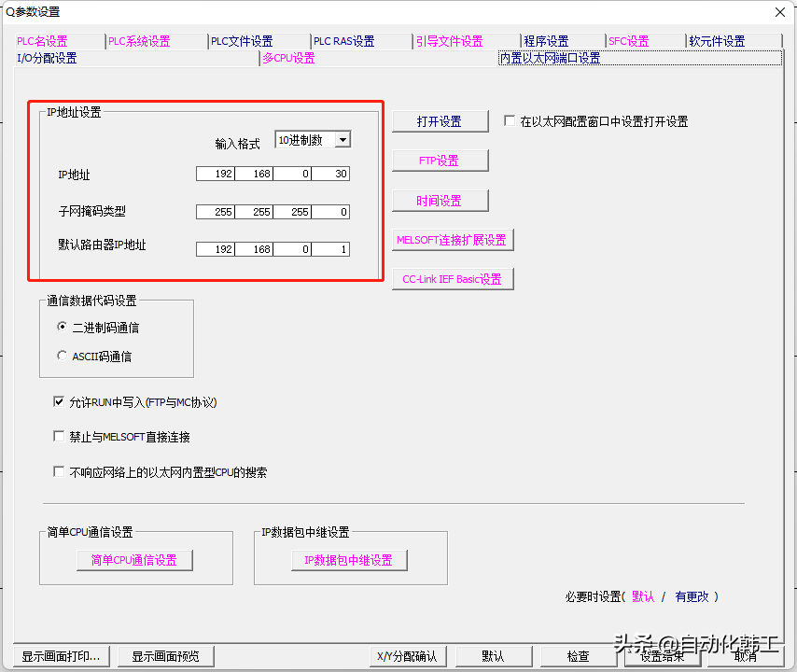
Task: Select 二进制码通信 radio button
Action: (x=63, y=328)
